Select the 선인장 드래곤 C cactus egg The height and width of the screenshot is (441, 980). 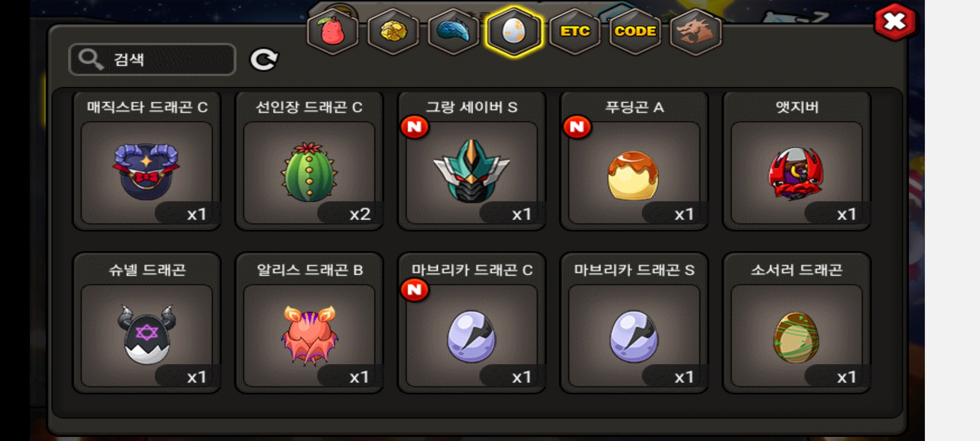309,161
